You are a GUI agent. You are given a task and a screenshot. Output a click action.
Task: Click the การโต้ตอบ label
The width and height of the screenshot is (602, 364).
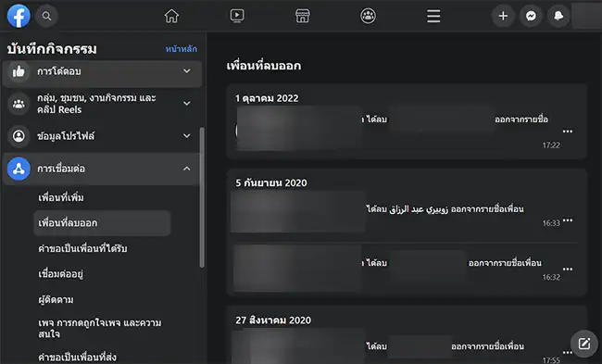coord(59,71)
